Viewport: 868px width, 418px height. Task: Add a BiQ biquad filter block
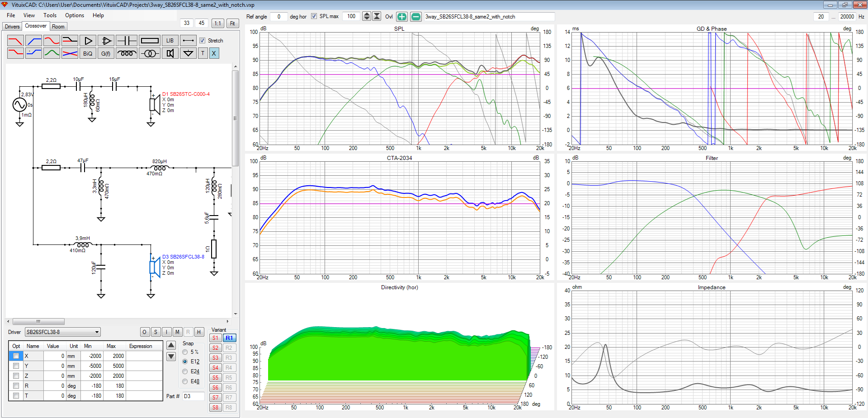click(x=88, y=53)
